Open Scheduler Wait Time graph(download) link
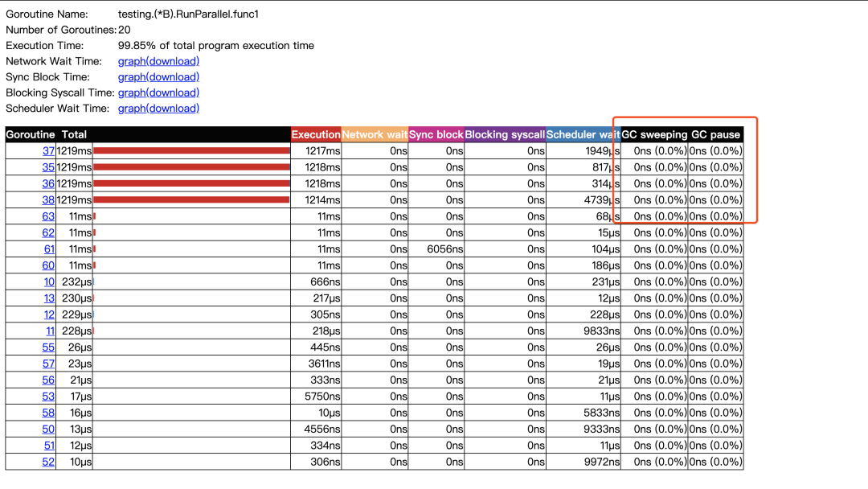Image resolution: width=868 pixels, height=489 pixels. click(158, 109)
